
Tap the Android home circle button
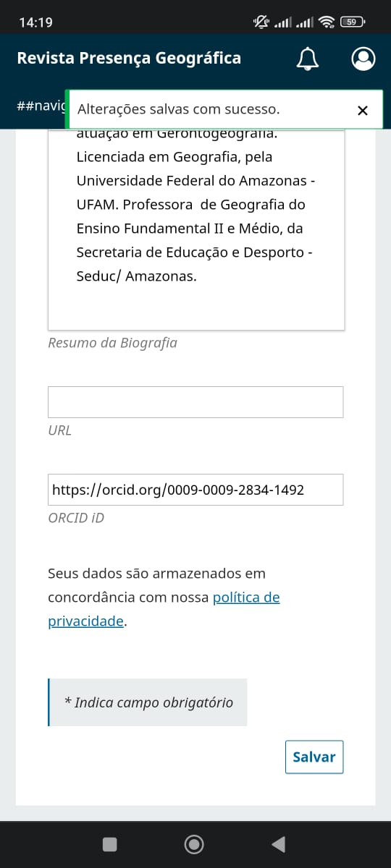click(x=194, y=844)
